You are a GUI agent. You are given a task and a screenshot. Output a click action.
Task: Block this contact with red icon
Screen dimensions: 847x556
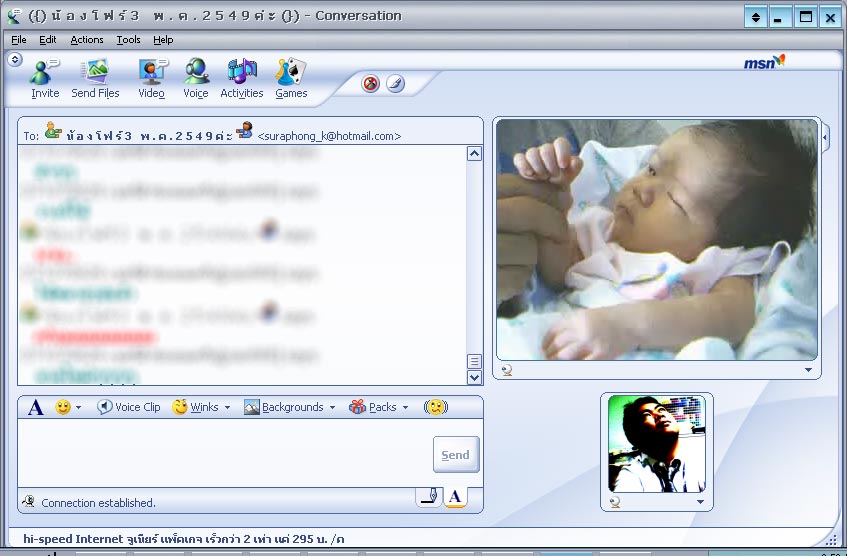(x=371, y=84)
